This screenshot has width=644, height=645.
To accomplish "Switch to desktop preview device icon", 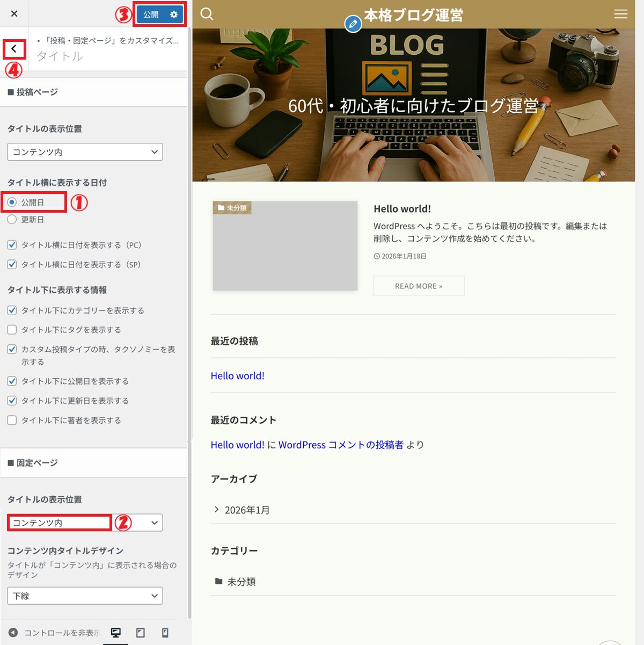I will 116,633.
